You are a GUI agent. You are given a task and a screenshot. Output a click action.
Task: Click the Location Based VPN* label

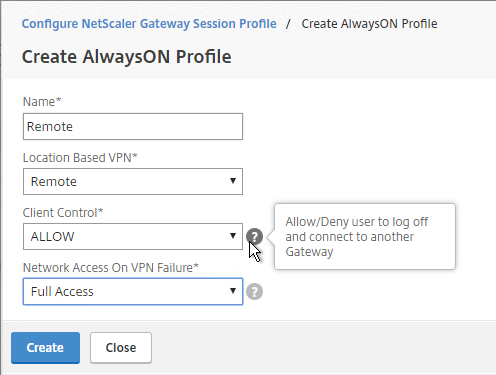pyautogui.click(x=80, y=158)
